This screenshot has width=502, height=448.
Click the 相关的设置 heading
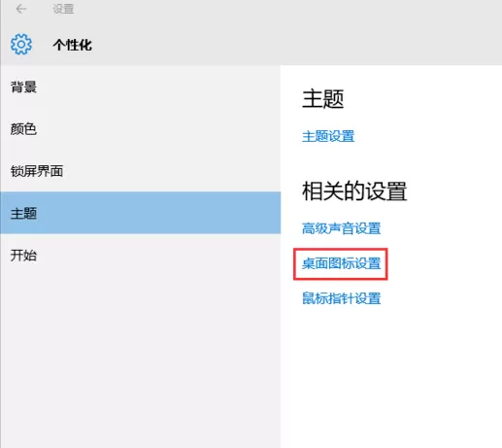354,191
